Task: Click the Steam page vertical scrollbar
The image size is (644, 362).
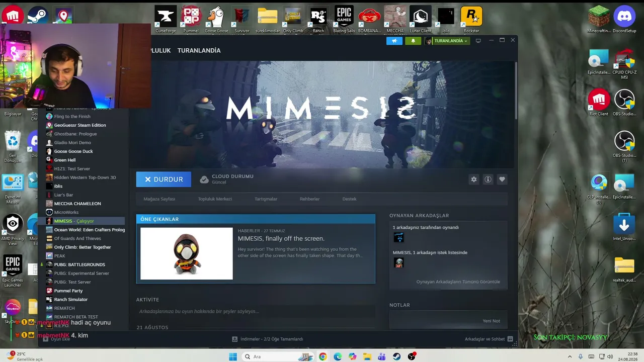Action: tap(516, 90)
